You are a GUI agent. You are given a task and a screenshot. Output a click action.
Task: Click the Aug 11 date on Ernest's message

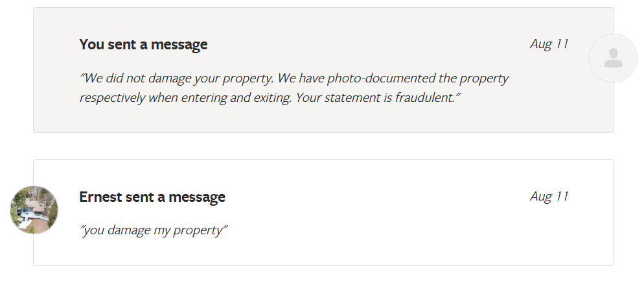click(x=549, y=197)
